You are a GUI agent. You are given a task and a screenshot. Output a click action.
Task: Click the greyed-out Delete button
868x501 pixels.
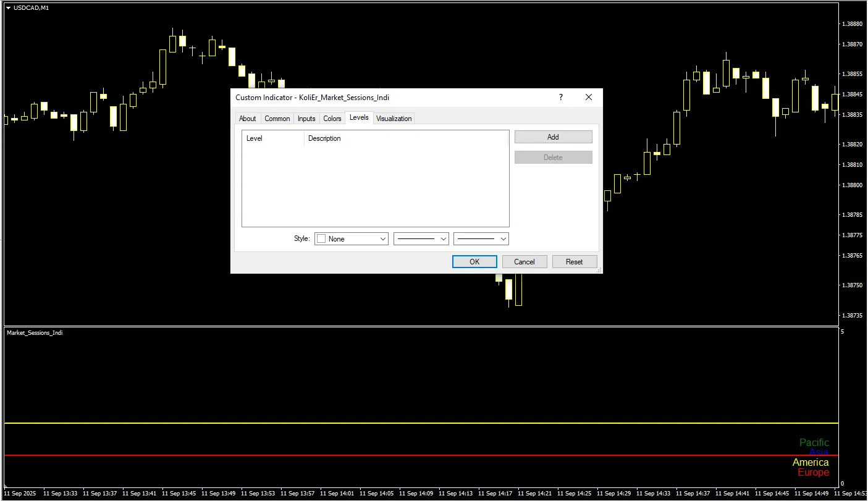(x=553, y=158)
